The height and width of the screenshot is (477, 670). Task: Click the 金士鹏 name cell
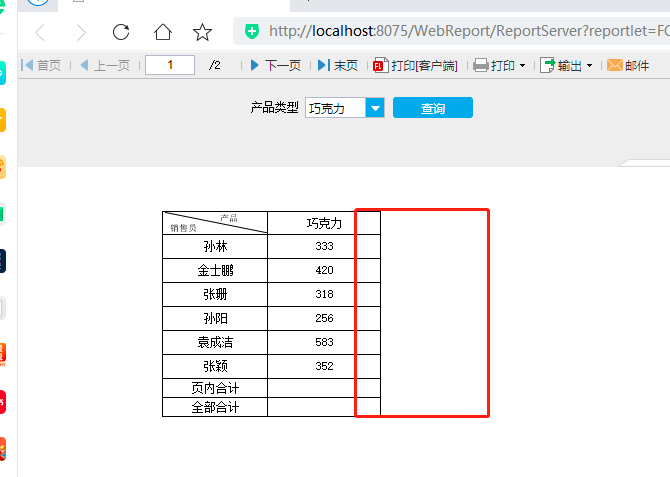[x=215, y=270]
